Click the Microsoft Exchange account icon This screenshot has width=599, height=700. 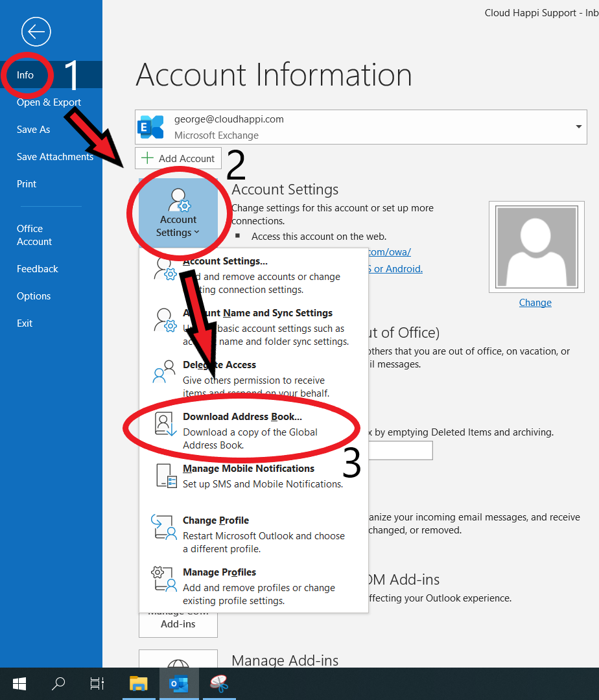coord(150,127)
